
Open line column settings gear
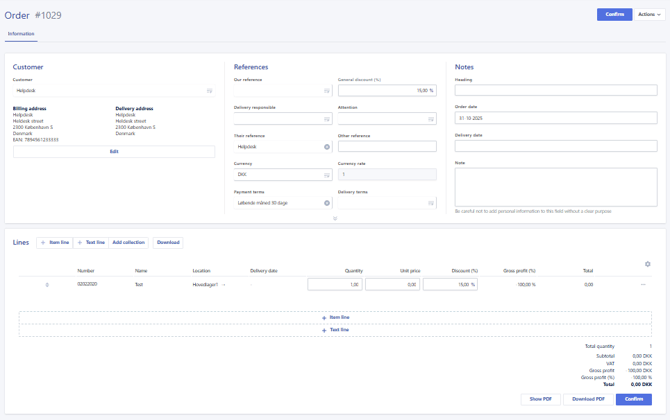pos(647,264)
